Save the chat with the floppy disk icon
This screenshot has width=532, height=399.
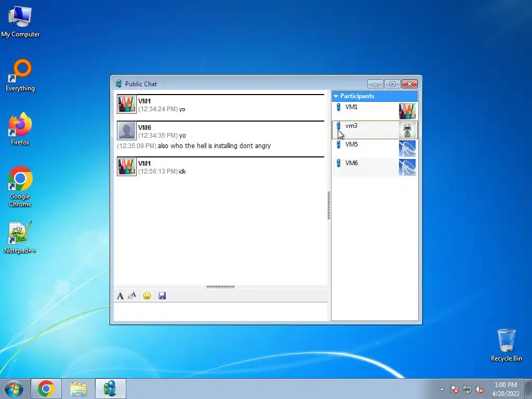162,296
